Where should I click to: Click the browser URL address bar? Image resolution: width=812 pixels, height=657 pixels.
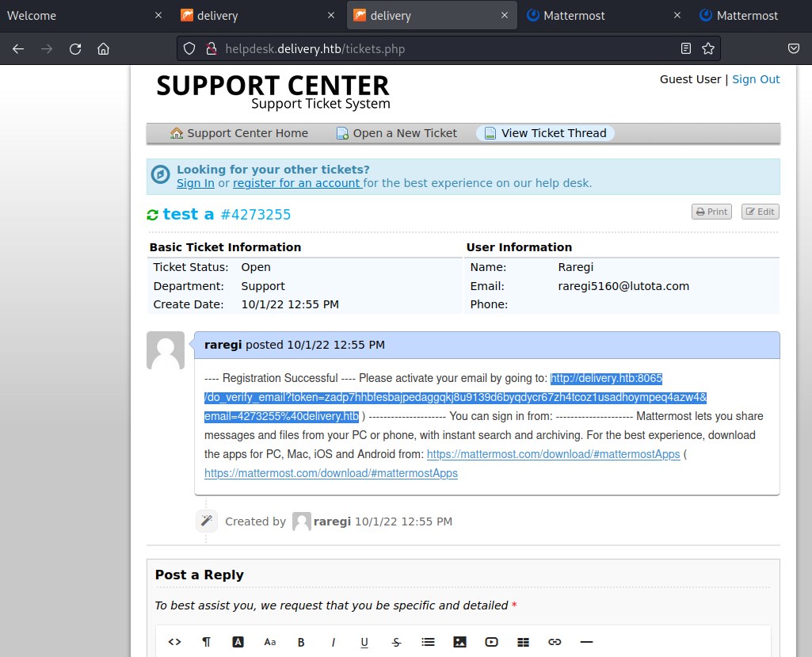[444, 49]
